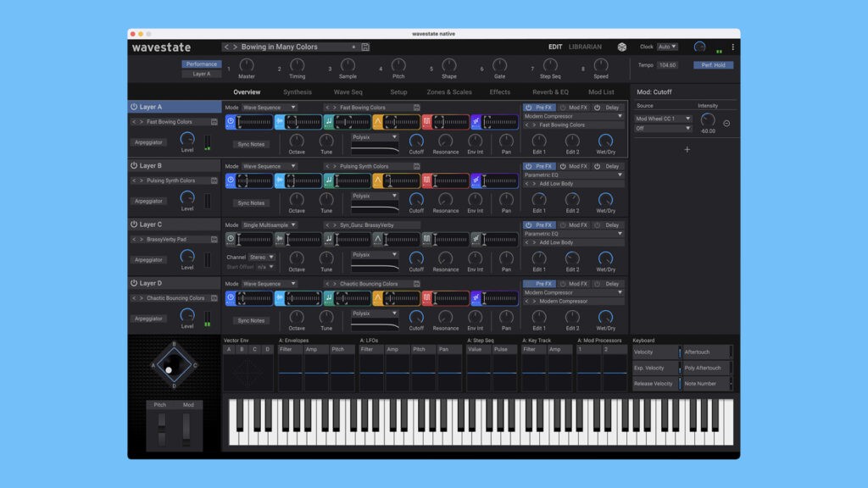Toggle Layer C power button
Image resolution: width=868 pixels, height=488 pixels.
coord(134,224)
